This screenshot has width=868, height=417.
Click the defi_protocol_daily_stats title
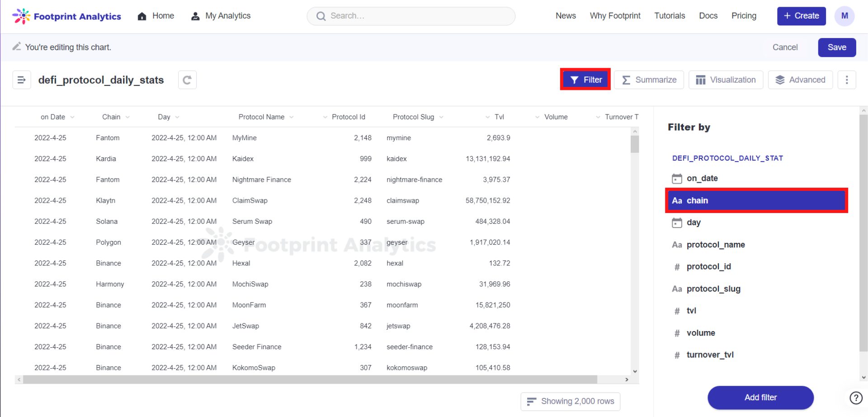pyautogui.click(x=101, y=80)
